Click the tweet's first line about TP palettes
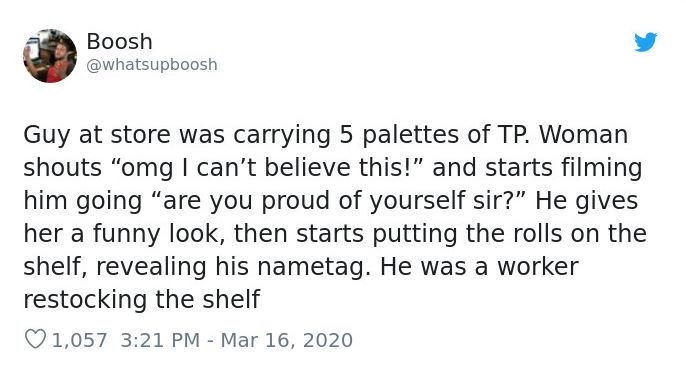The image size is (686, 371). pyautogui.click(x=326, y=135)
